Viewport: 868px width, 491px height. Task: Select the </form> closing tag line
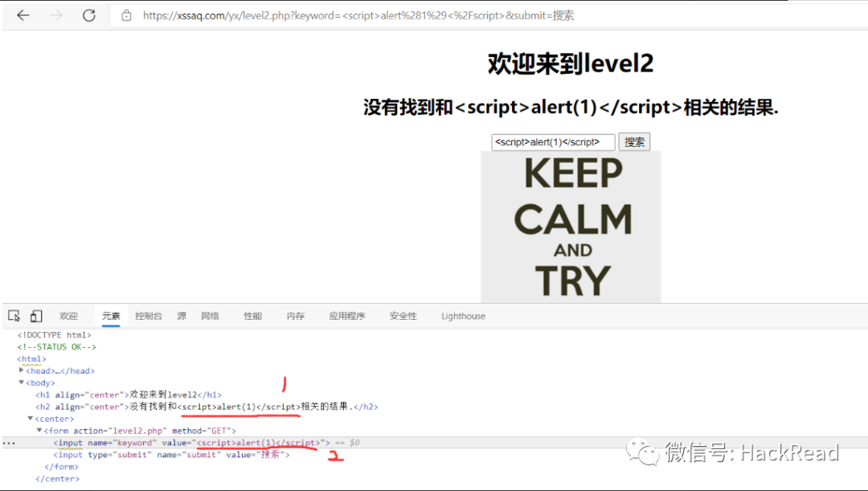(61, 467)
